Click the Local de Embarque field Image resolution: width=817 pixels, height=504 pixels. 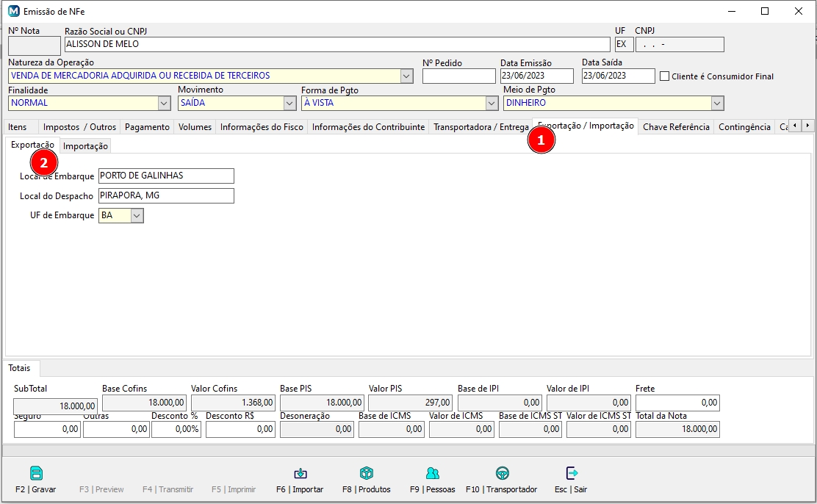point(166,176)
